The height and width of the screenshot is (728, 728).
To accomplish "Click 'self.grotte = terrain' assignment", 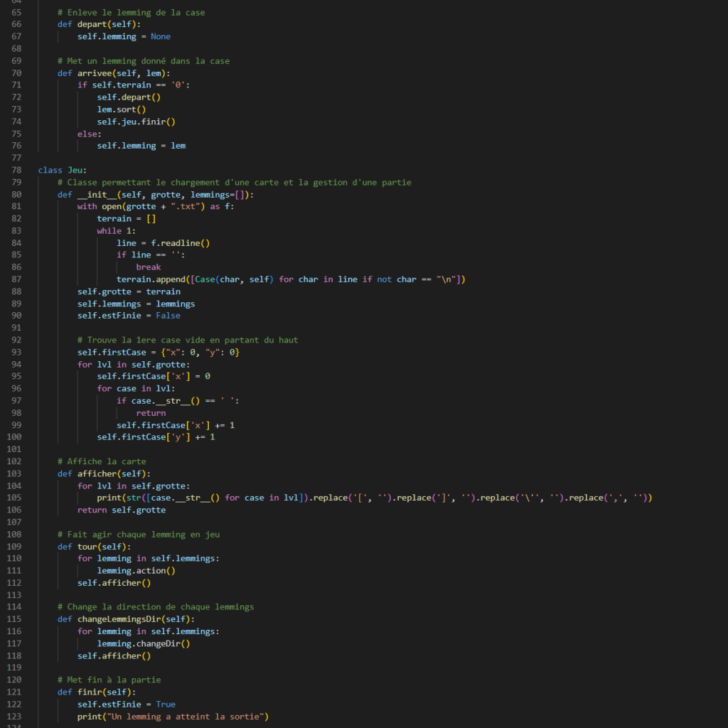I will pyautogui.click(x=129, y=291).
